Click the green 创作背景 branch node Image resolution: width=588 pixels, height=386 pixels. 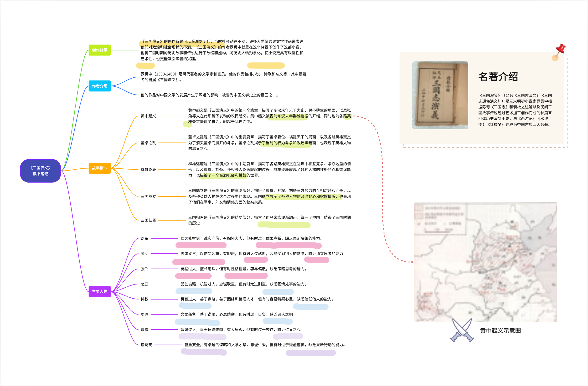pyautogui.click(x=100, y=50)
